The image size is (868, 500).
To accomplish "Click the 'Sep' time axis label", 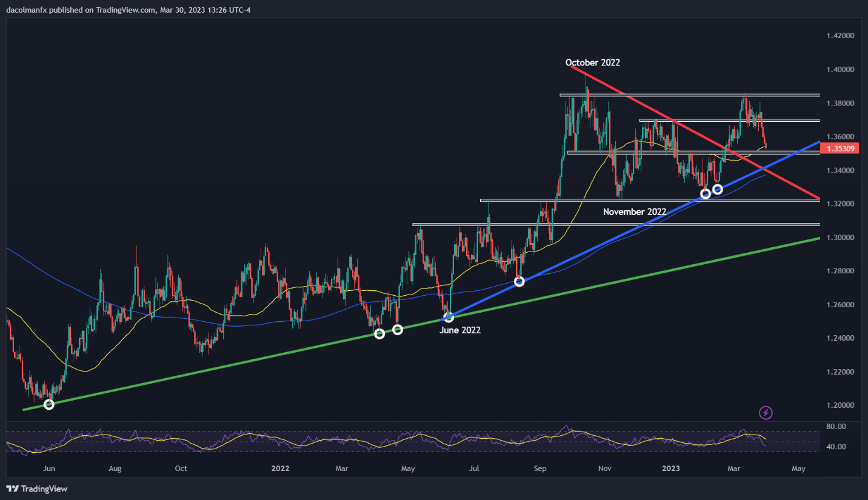I will tap(540, 468).
